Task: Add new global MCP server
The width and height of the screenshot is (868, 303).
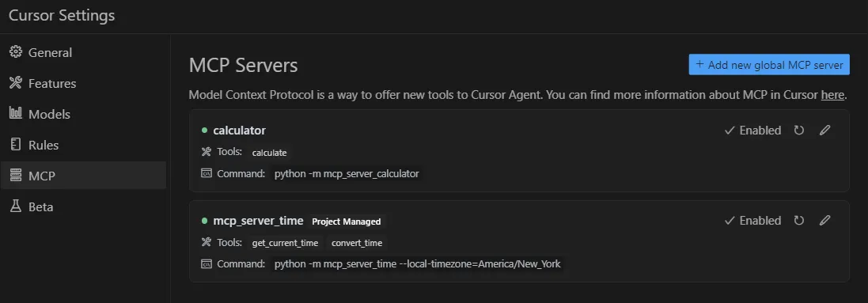Action: coord(769,64)
